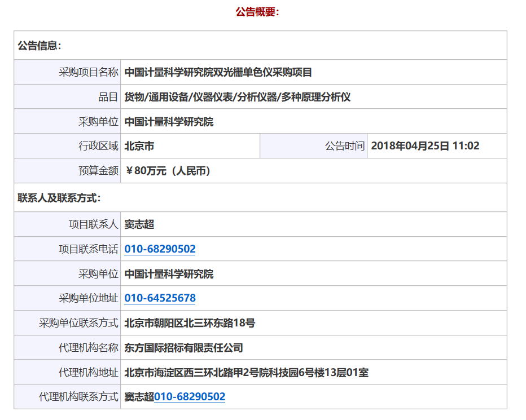Click the 公告时间 label cell

[344, 146]
